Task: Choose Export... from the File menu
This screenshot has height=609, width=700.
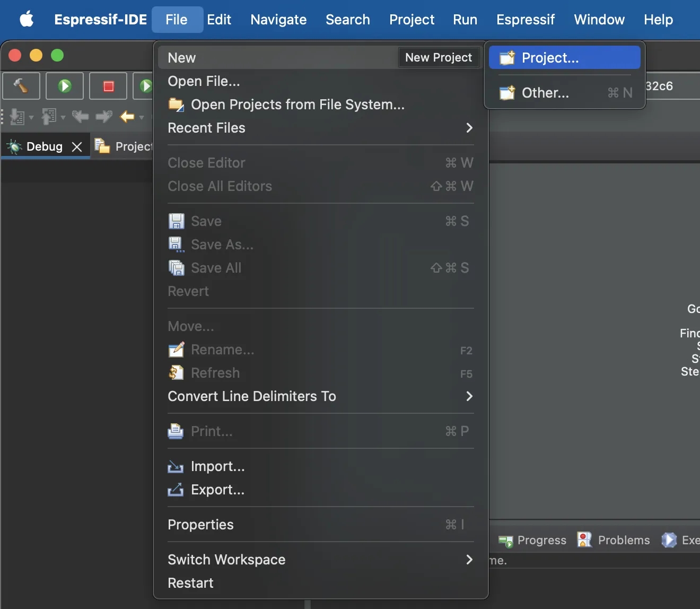Action: click(x=217, y=490)
